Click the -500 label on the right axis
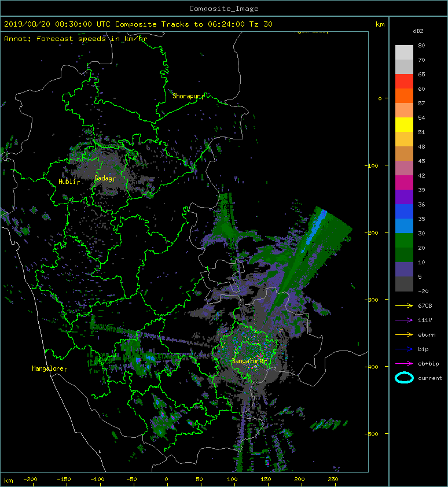448x487 pixels. tap(372, 434)
